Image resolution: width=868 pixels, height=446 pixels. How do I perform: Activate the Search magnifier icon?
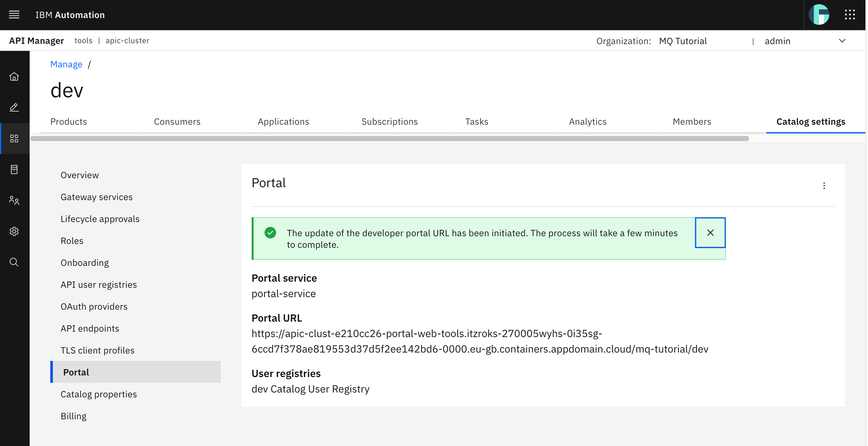pyautogui.click(x=14, y=262)
